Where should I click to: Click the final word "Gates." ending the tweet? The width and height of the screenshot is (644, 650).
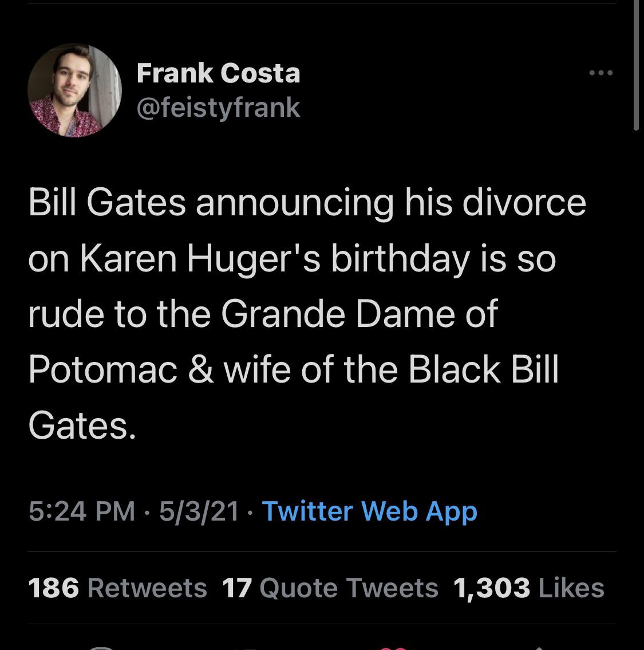point(82,424)
